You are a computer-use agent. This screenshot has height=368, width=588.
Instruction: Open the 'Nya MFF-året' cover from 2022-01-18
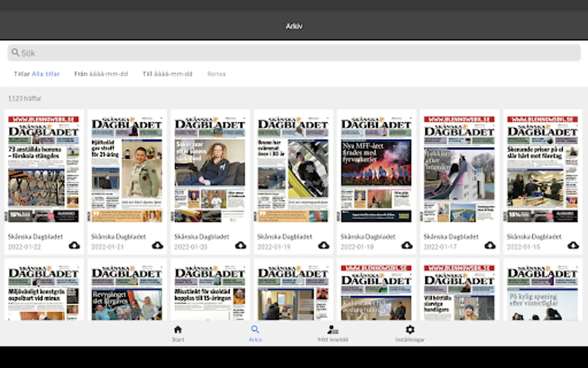point(376,169)
